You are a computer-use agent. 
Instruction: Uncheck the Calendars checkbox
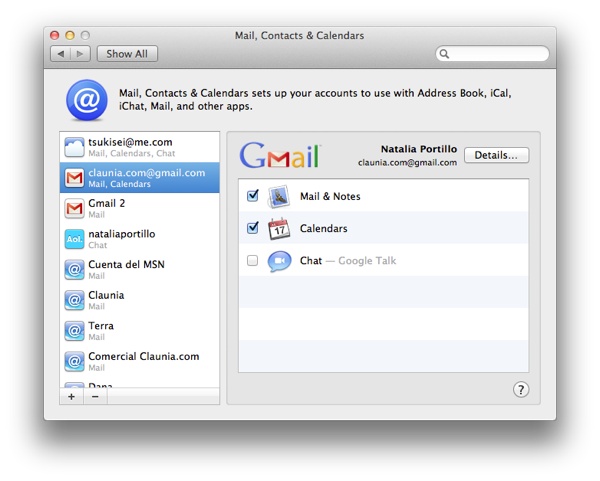pyautogui.click(x=253, y=228)
